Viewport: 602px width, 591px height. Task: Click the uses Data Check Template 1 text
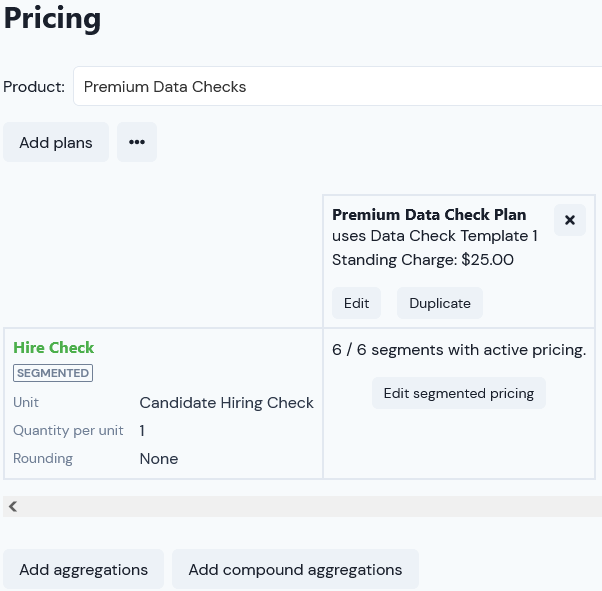tap(435, 236)
